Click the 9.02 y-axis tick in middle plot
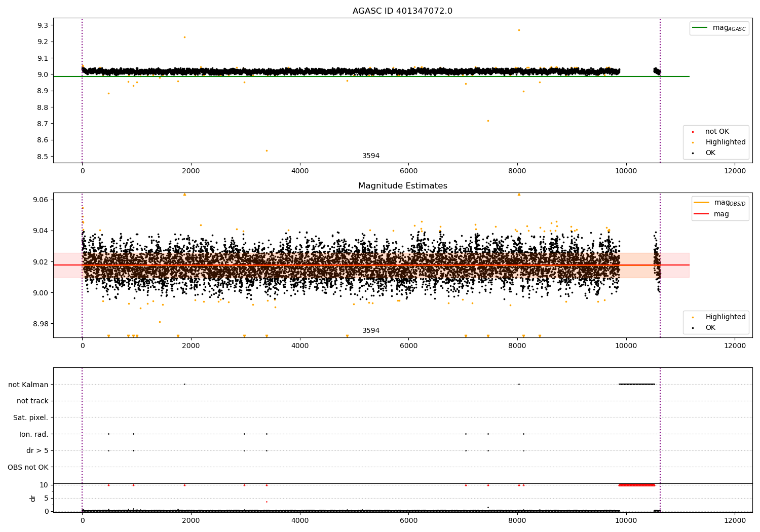760x532 pixels. pyautogui.click(x=41, y=262)
